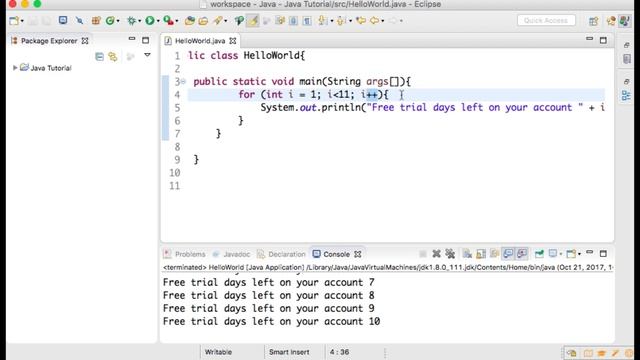
Task: Switch to the Problems tab
Action: coord(184,254)
